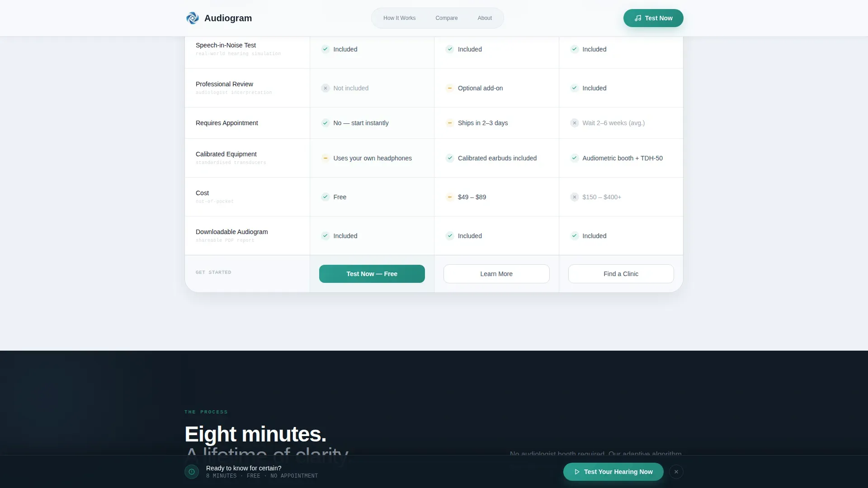Click the $49 – $89 price text
The image size is (868, 488).
tap(472, 197)
